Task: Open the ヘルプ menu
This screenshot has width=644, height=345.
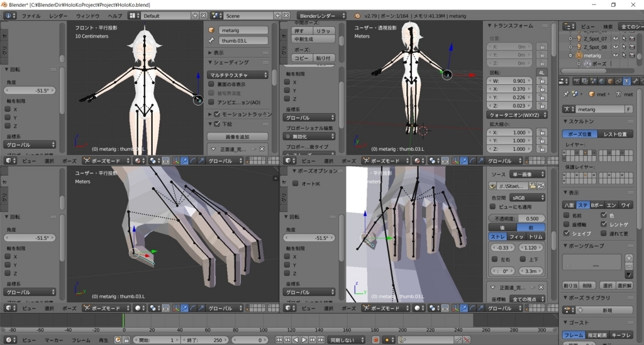Action: coord(114,16)
